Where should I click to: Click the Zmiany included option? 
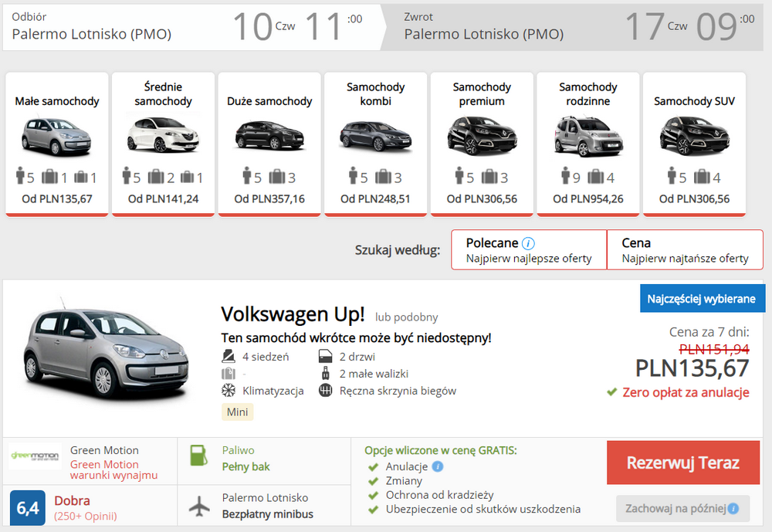pyautogui.click(x=404, y=481)
